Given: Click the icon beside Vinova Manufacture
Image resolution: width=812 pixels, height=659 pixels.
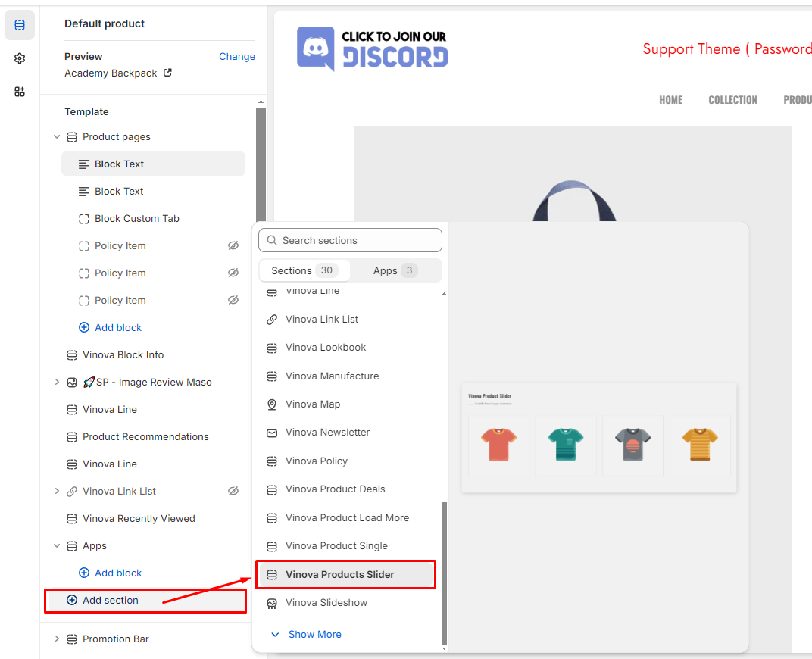Looking at the screenshot, I should click(x=272, y=376).
